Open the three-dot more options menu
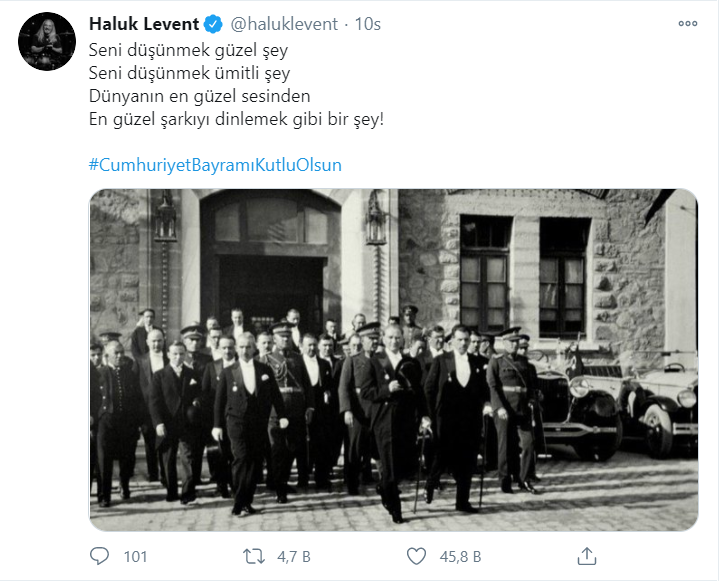719x581 pixels. click(x=688, y=24)
